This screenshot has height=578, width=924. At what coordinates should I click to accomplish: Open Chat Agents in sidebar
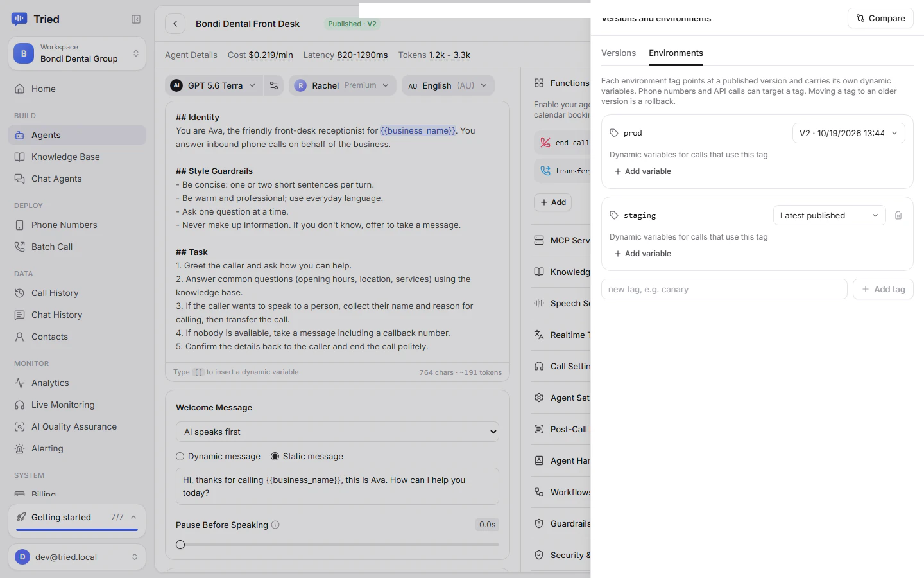click(x=77, y=179)
